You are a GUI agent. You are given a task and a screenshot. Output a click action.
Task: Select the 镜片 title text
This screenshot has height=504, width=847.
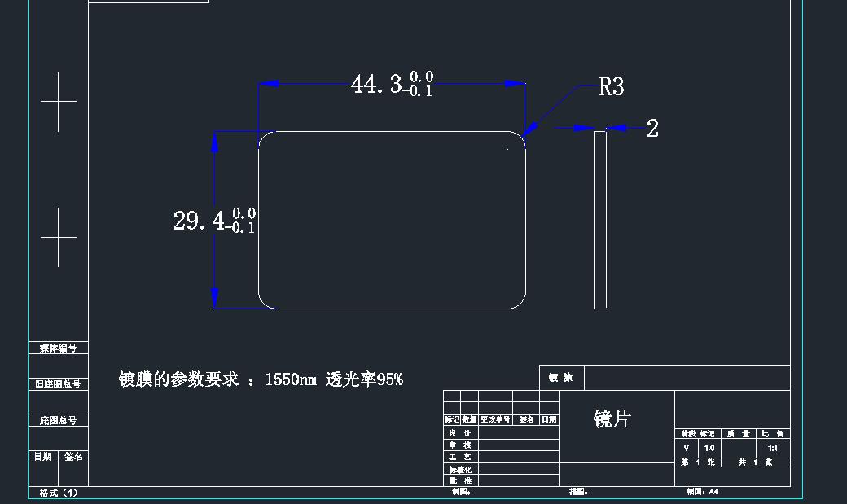(x=612, y=419)
